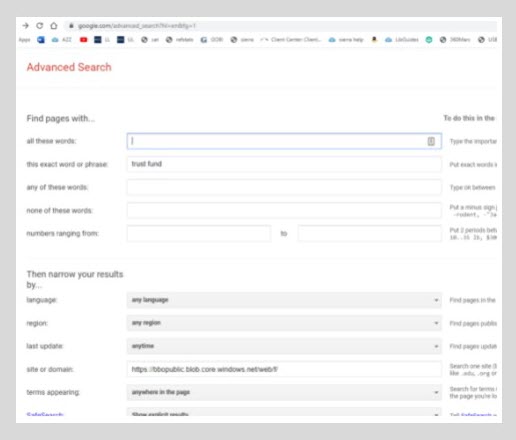Open the SafeSearch explicit results dropdown

click(x=284, y=412)
